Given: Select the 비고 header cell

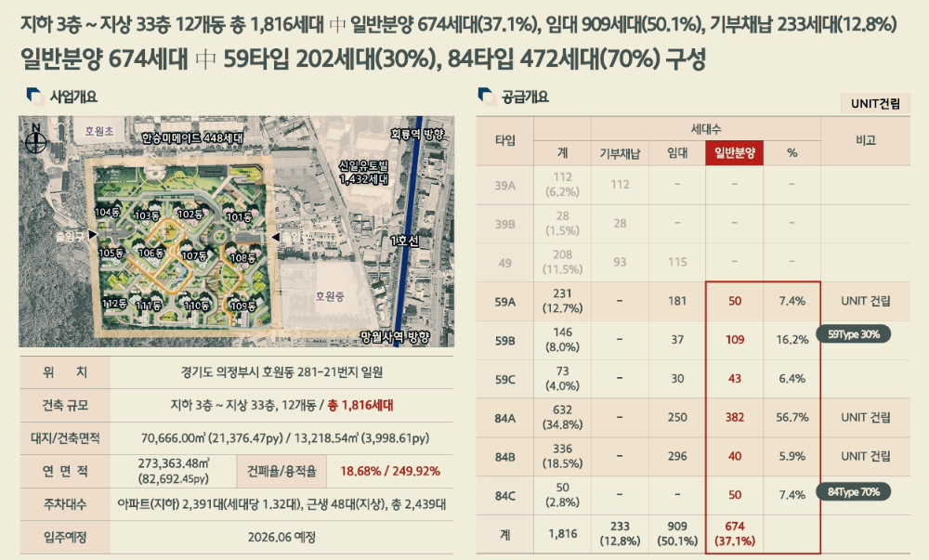Looking at the screenshot, I should click(x=866, y=140).
